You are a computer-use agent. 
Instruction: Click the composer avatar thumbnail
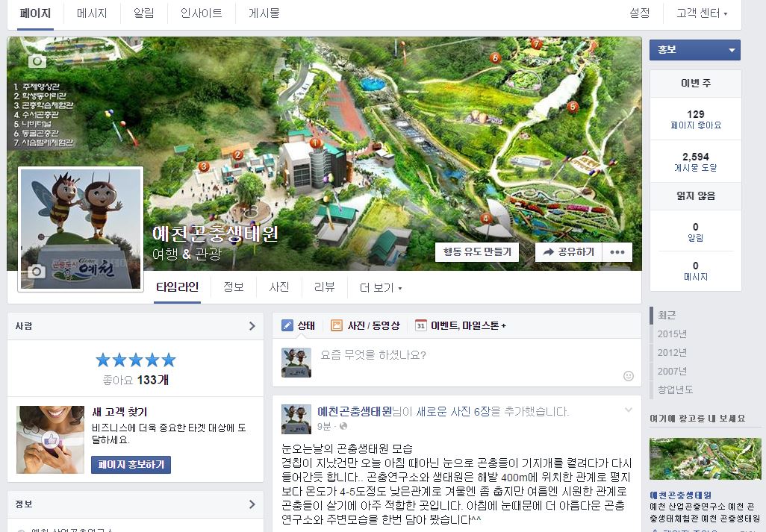tap(296, 363)
